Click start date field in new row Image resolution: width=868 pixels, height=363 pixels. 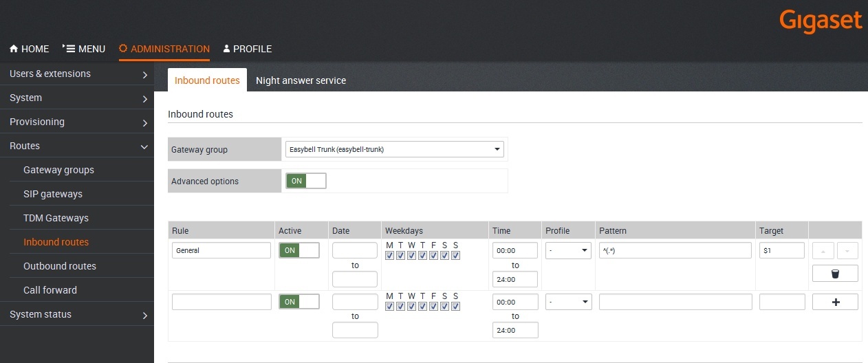(x=355, y=302)
